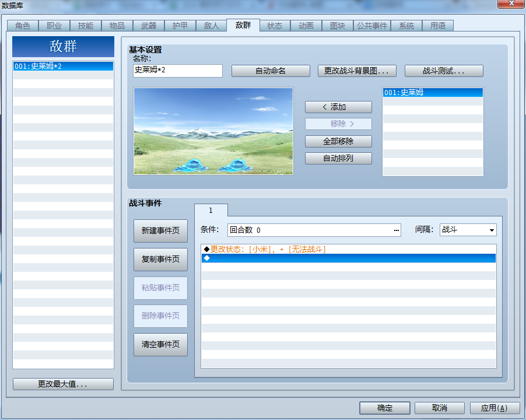The width and height of the screenshot is (526, 420).
Task: Click the 全部移除 button
Action: pos(338,141)
